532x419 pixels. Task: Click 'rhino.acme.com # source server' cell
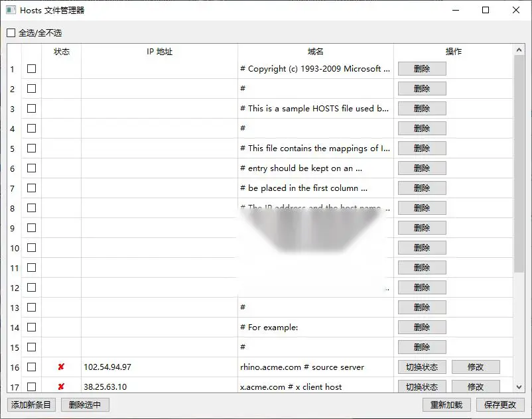(x=316, y=367)
